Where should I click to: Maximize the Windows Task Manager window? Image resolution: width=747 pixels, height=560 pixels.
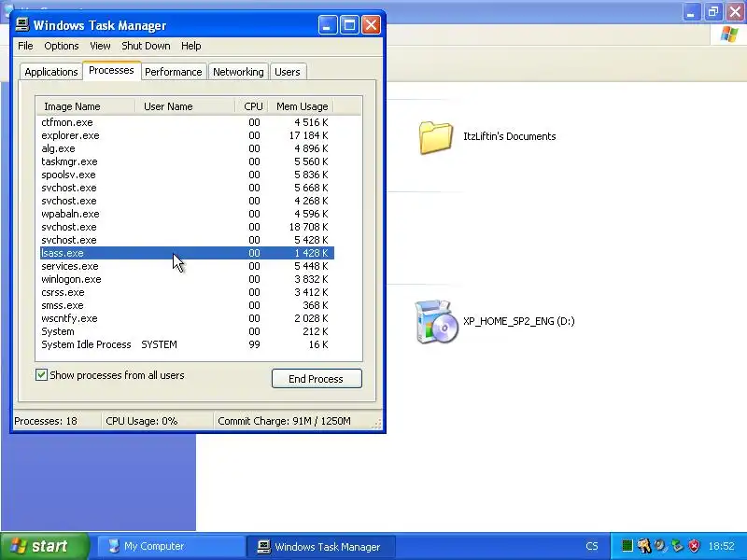[349, 25]
